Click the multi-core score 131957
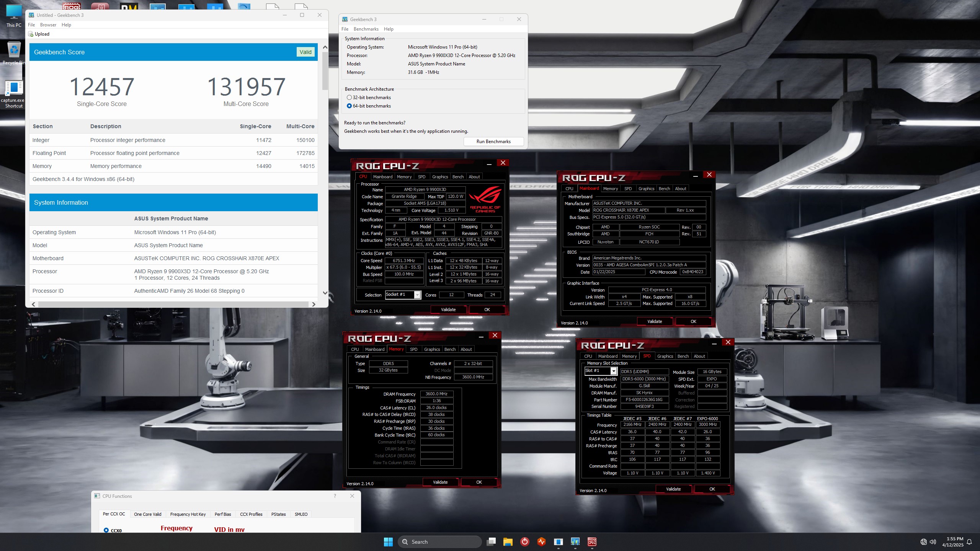 [x=246, y=86]
